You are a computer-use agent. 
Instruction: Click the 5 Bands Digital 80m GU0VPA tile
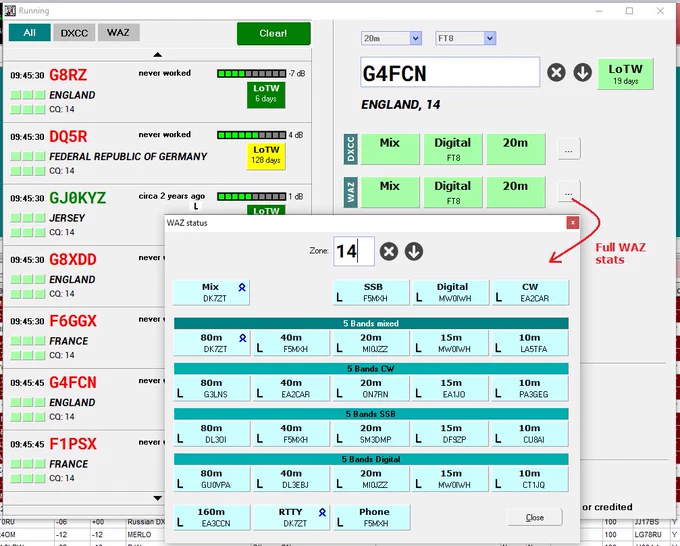[x=212, y=479]
